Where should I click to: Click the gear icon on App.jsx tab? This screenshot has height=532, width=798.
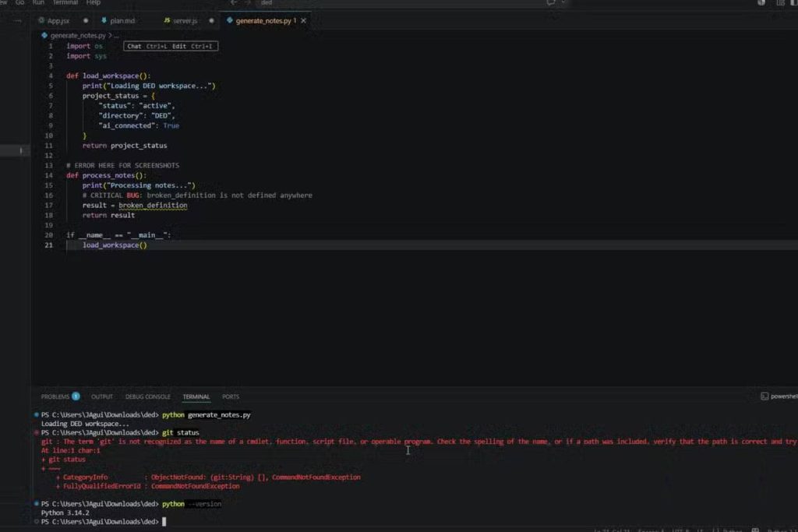point(41,20)
